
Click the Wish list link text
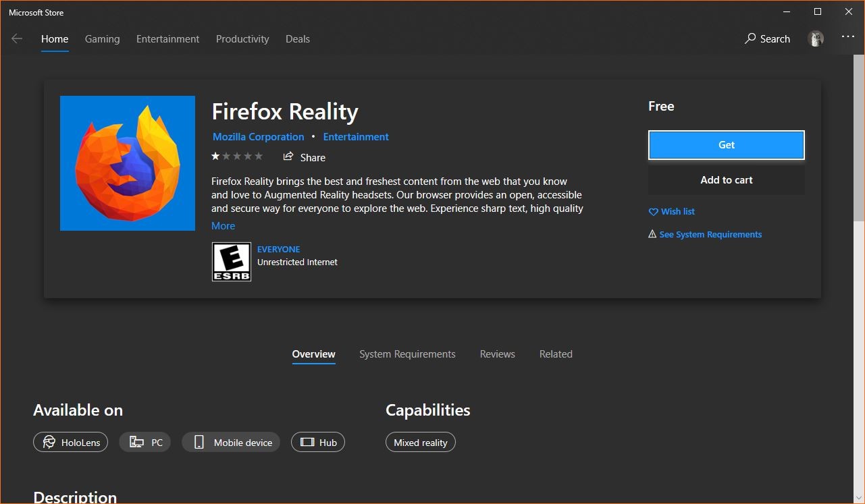click(678, 212)
